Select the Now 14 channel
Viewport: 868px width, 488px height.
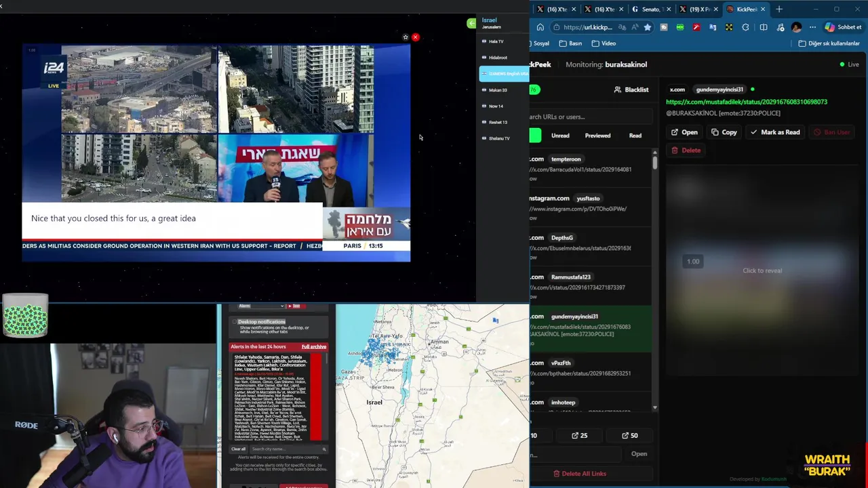[x=504, y=106]
